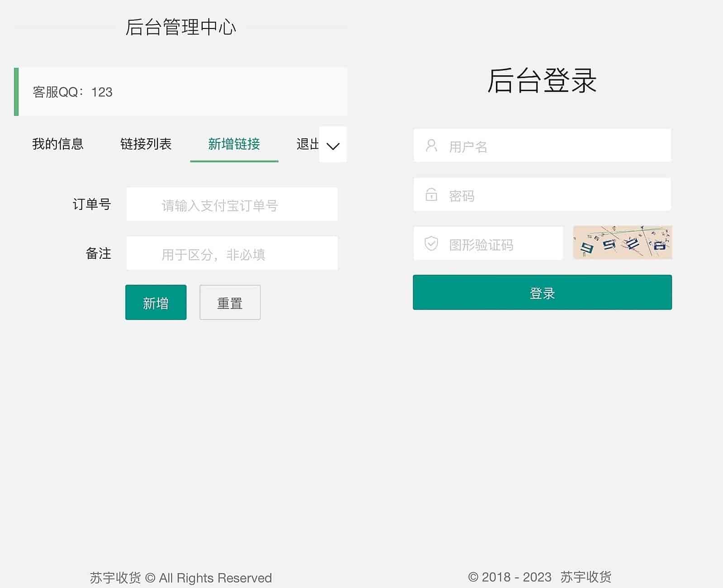
Task: Focus the 备注 remark input field
Action: click(x=232, y=253)
